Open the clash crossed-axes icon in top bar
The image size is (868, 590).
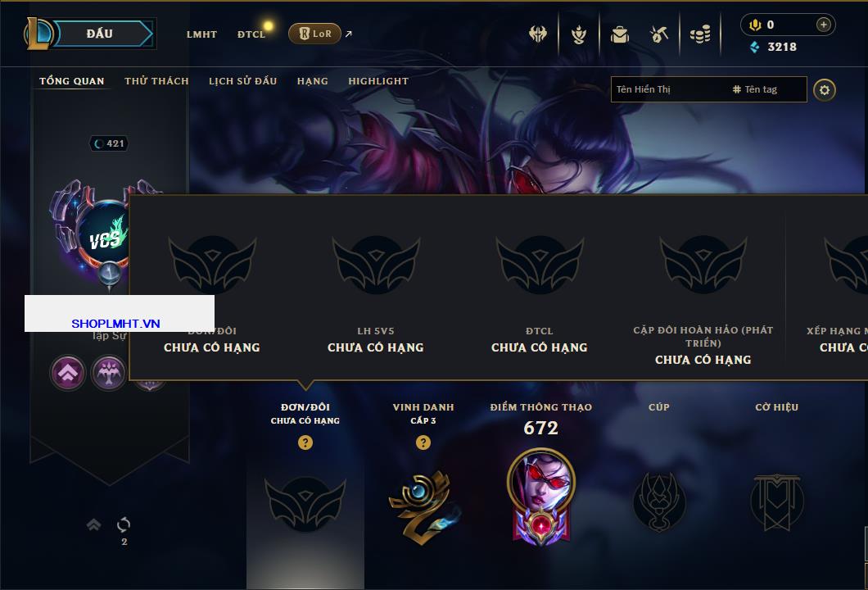pos(537,34)
